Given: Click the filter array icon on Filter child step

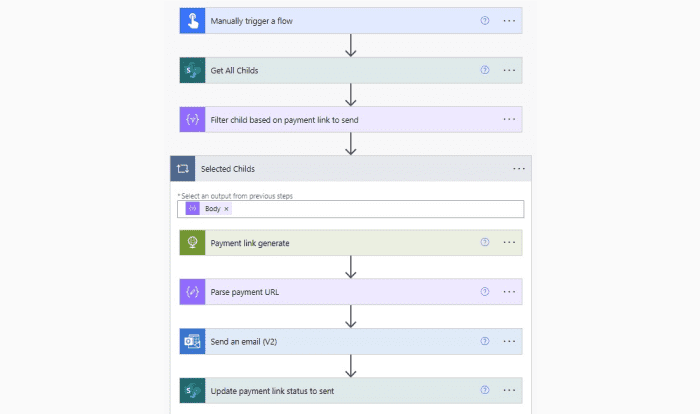Looking at the screenshot, I should pyautogui.click(x=190, y=119).
